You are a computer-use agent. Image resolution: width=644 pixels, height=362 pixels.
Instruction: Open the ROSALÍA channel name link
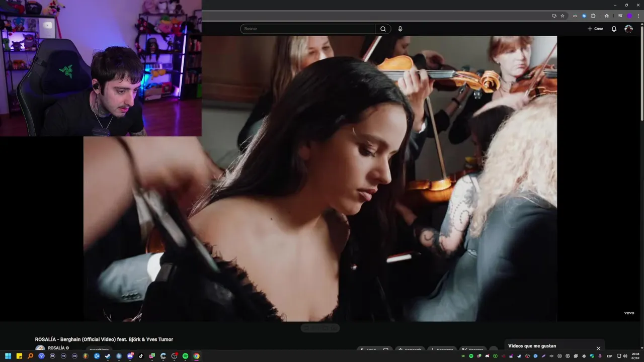pos(56,348)
